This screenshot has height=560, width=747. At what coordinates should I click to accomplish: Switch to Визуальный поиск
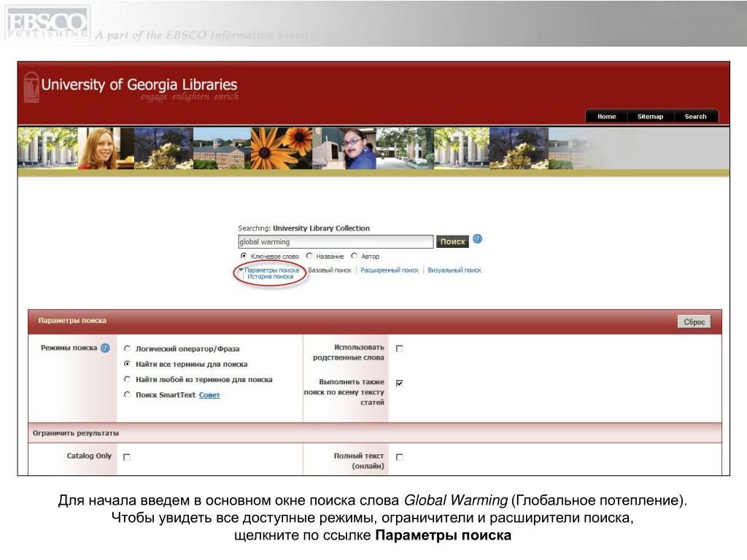[x=454, y=270]
